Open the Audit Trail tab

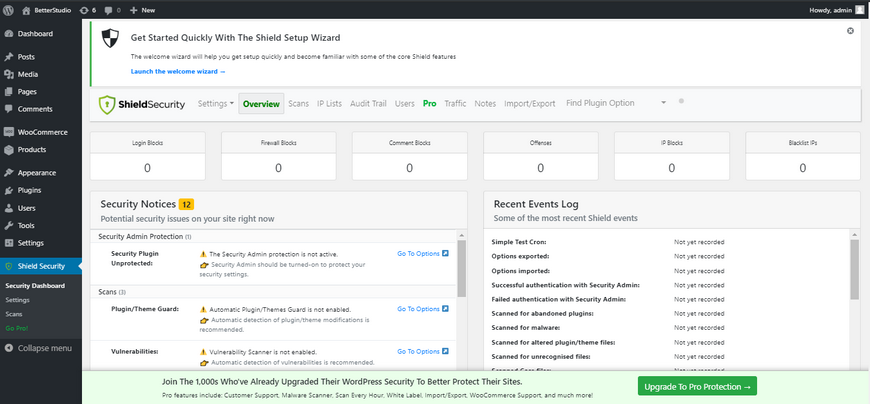tap(368, 104)
